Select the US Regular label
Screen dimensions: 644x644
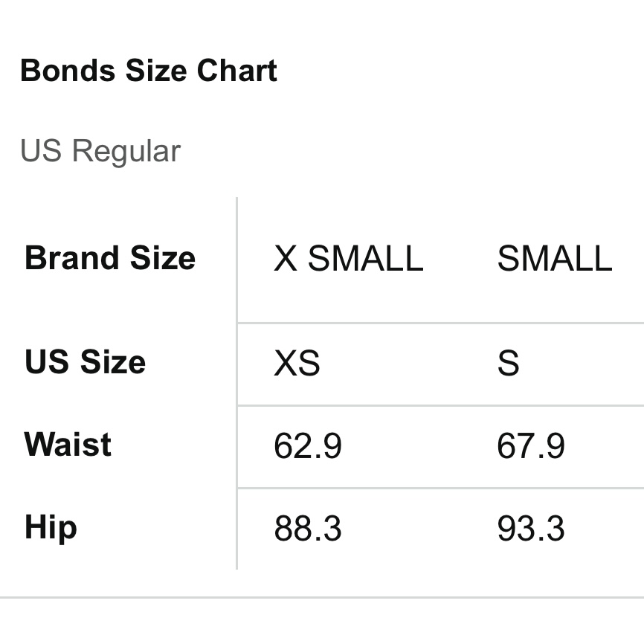(100, 151)
